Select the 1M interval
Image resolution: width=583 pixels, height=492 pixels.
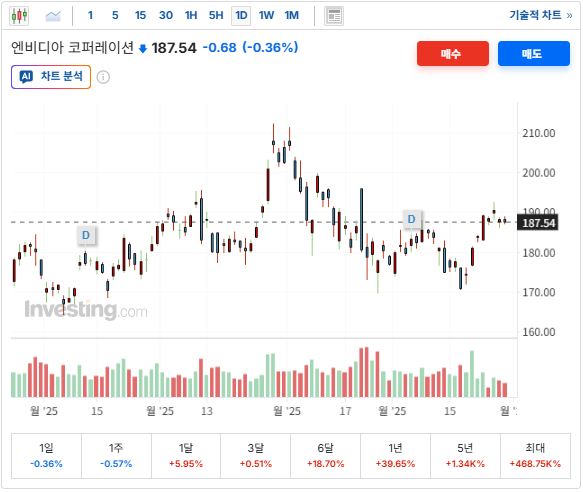(x=292, y=16)
